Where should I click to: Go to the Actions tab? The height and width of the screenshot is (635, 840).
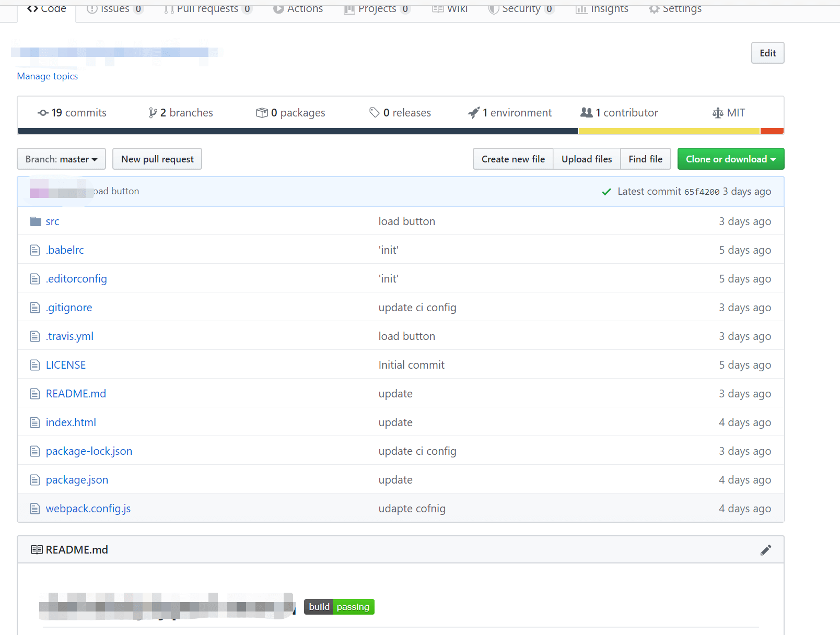pyautogui.click(x=298, y=9)
